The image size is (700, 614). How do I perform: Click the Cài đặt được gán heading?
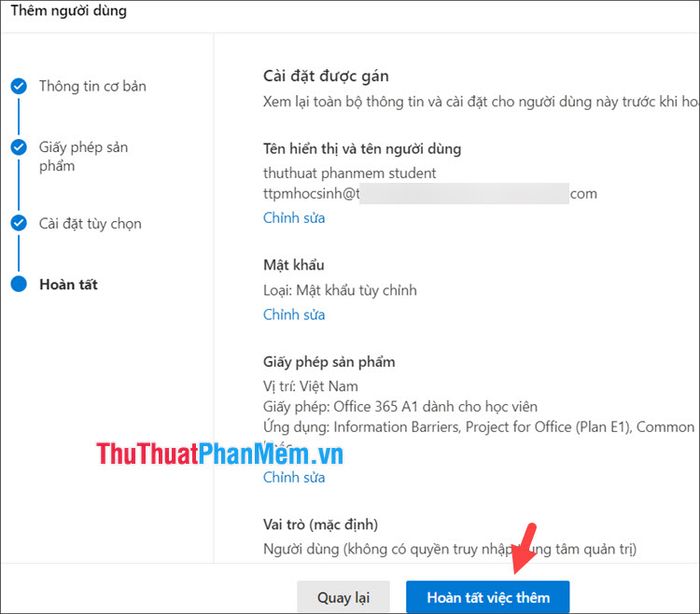pos(326,76)
